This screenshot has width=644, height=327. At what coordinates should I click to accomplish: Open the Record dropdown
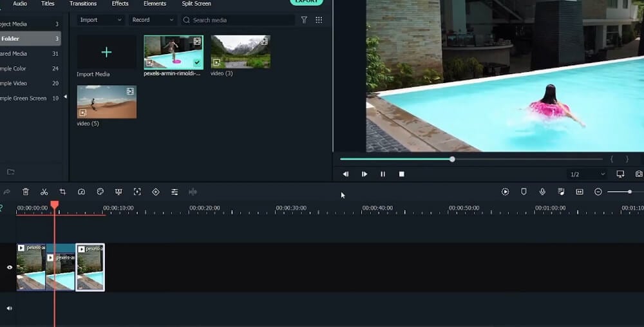[x=153, y=20]
